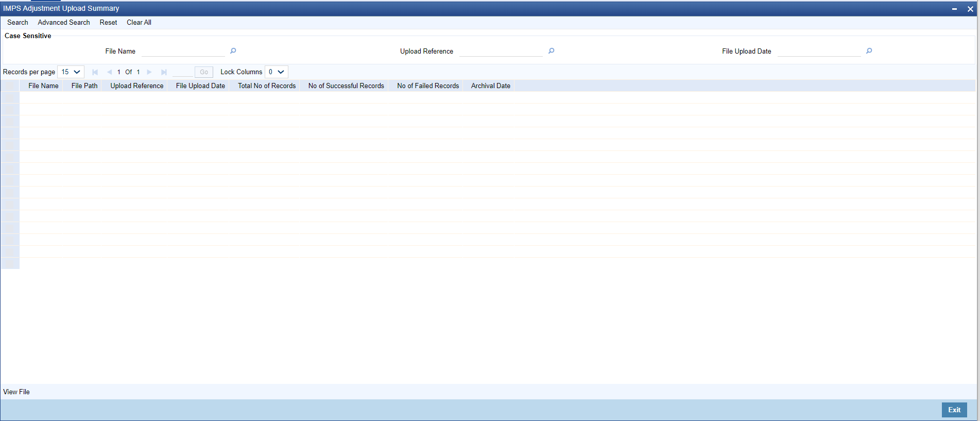The height and width of the screenshot is (421, 980).
Task: Focus the File Upload Date input field
Action: pyautogui.click(x=819, y=52)
